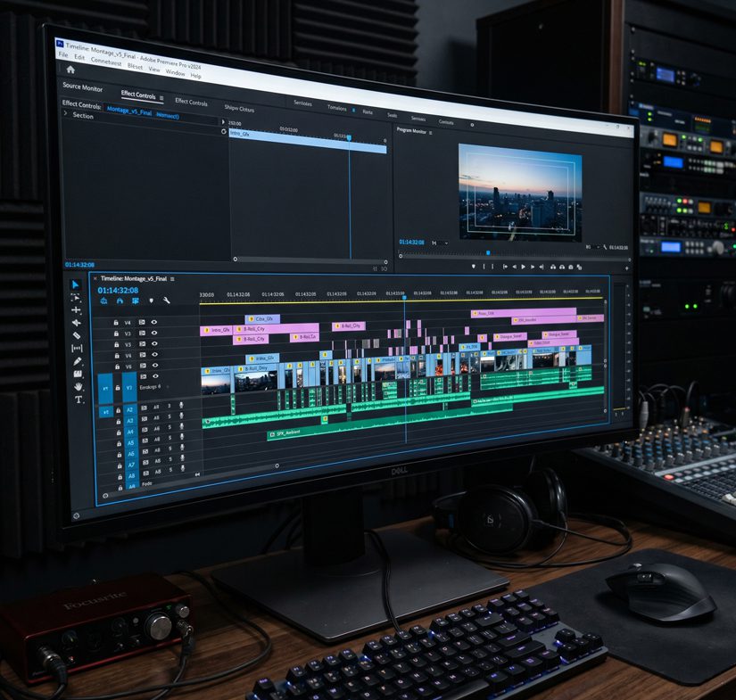Viewport: 736px width, 700px height.
Task: Click Go to Out point button
Action: pyautogui.click(x=542, y=267)
